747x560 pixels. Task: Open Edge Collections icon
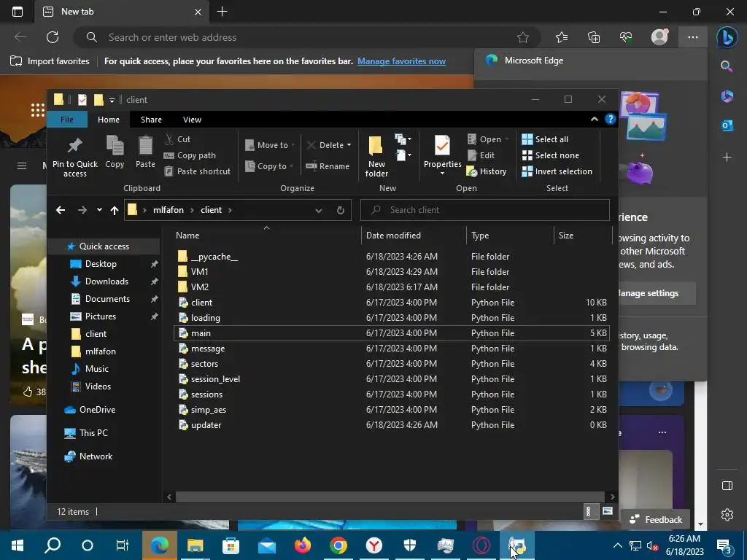point(594,37)
